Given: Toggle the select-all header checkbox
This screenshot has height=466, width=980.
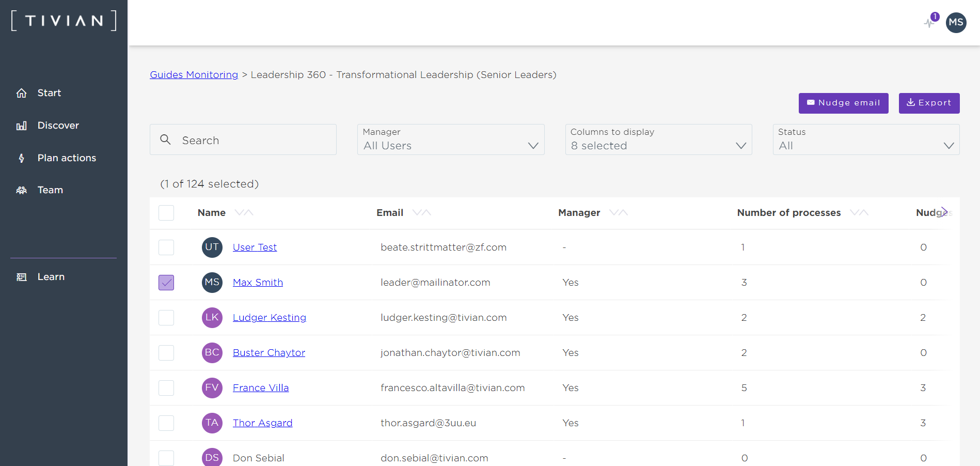Looking at the screenshot, I should [166, 213].
